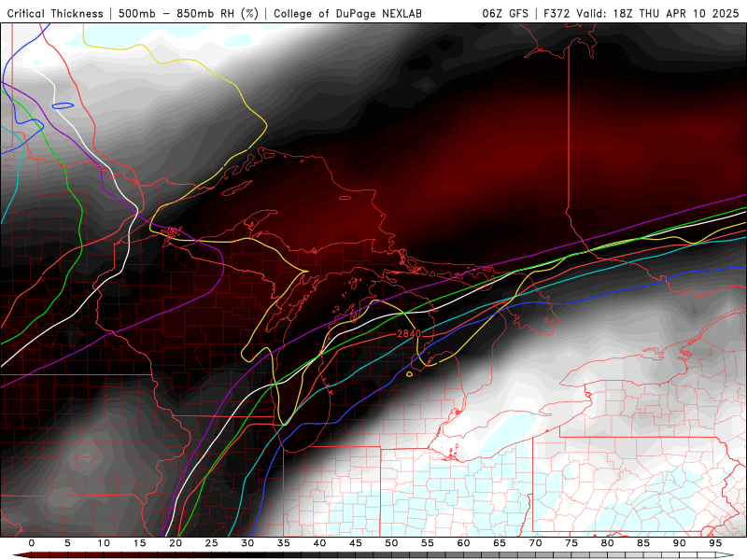Click the "06Z GFS" model run label

(x=505, y=14)
